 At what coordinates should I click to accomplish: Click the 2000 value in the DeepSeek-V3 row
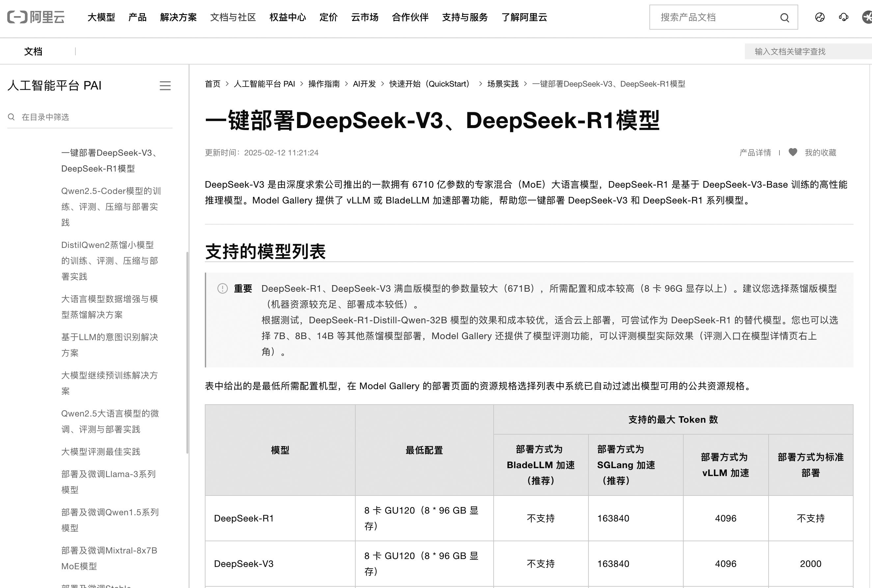pos(810,564)
